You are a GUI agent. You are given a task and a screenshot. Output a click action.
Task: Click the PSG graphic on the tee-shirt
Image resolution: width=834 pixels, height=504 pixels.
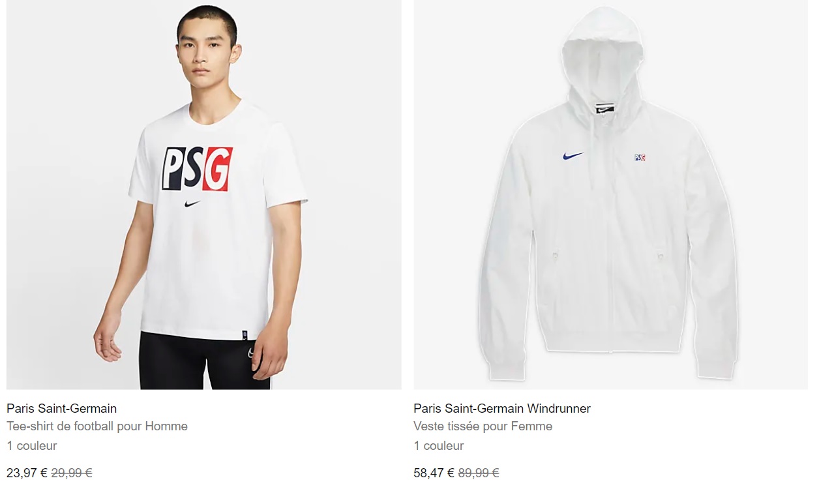click(197, 169)
